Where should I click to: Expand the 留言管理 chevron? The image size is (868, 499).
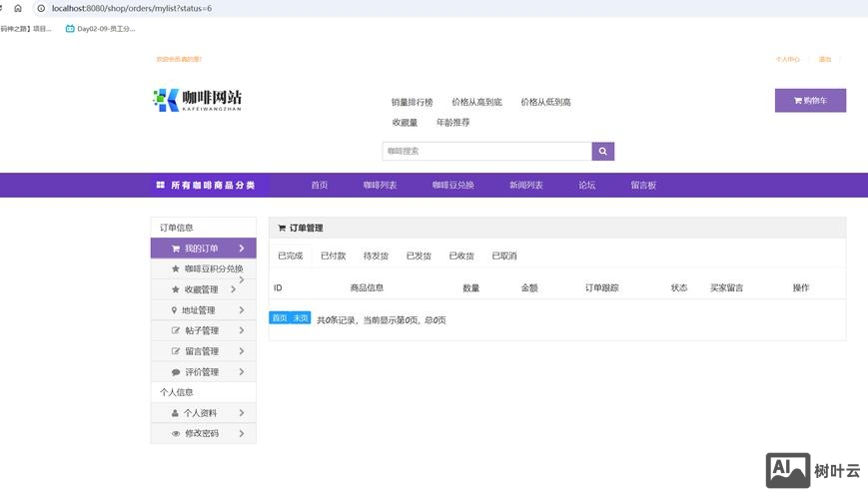point(242,350)
